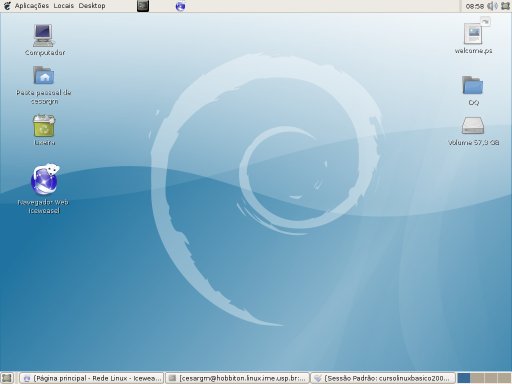Image resolution: width=512 pixels, height=384 pixels.
Task: Open the Pasta pessoal de cesargm folder
Action: point(44,75)
